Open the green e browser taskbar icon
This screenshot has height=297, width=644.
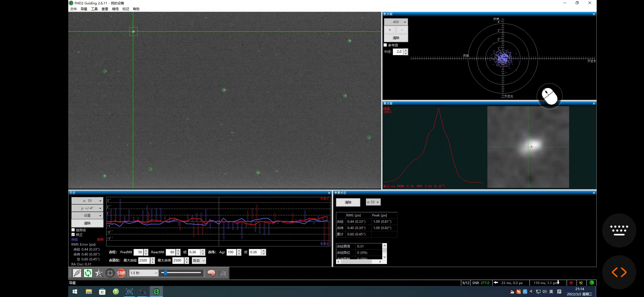pos(116,291)
